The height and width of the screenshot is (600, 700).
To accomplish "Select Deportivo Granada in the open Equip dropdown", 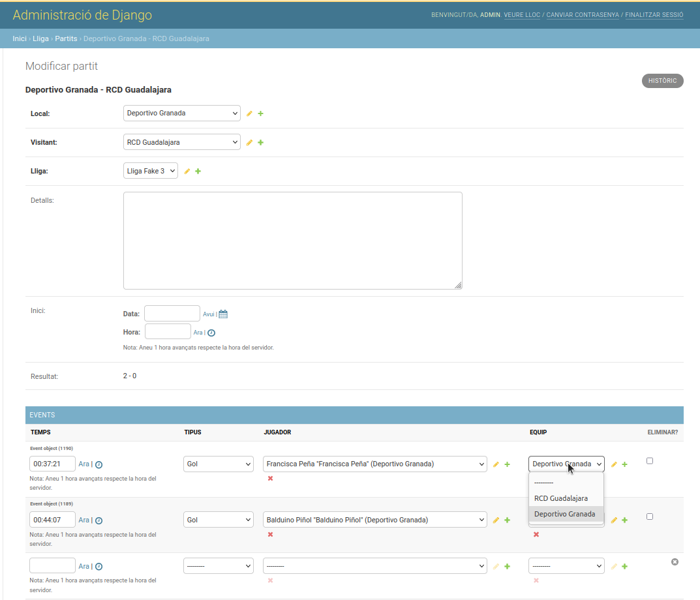I will click(x=566, y=514).
